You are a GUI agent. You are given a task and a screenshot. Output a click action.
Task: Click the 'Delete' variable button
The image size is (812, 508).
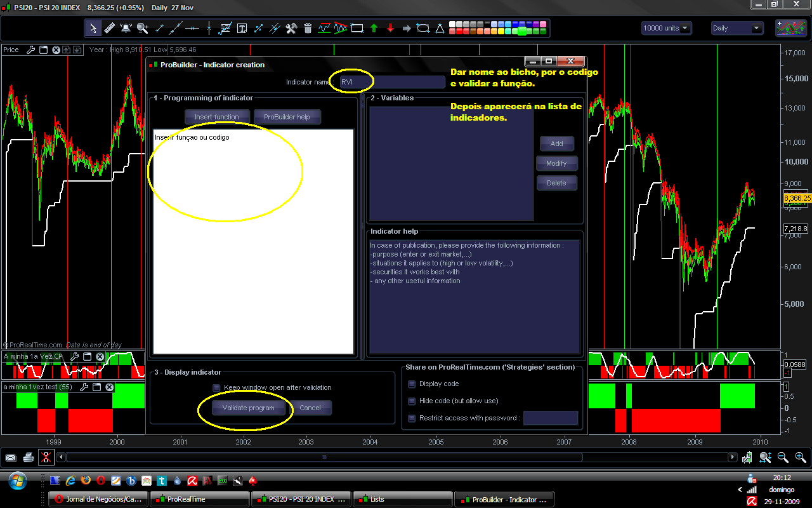pos(556,183)
